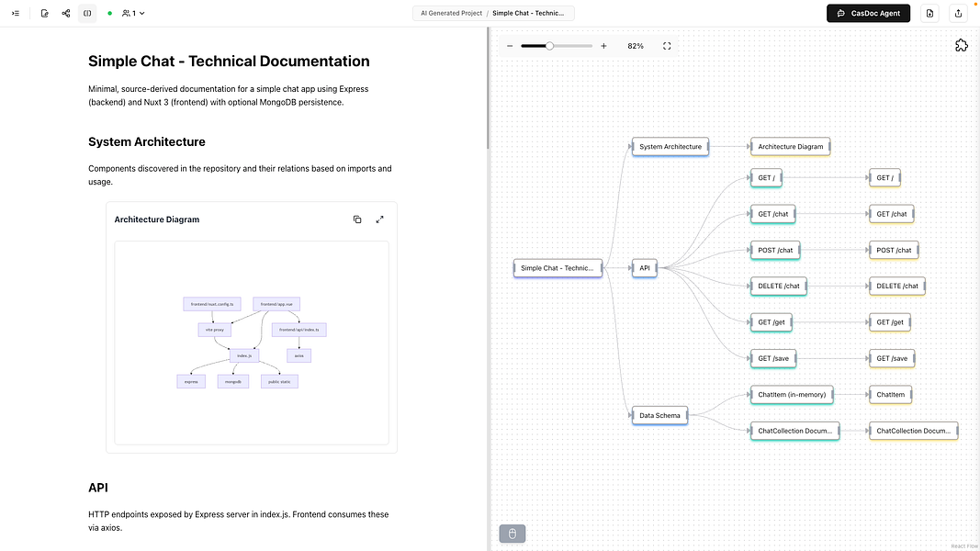Click the green online status dot

(110, 13)
